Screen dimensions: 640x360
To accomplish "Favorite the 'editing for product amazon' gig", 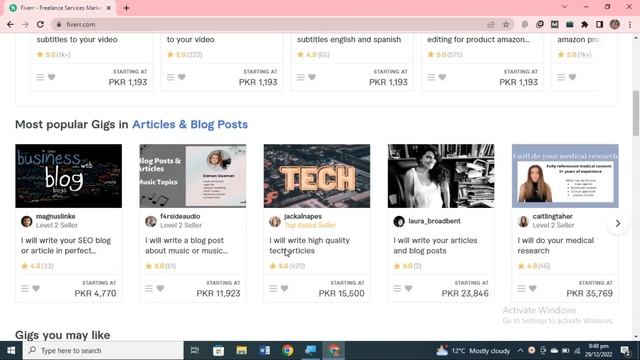I will pyautogui.click(x=442, y=77).
